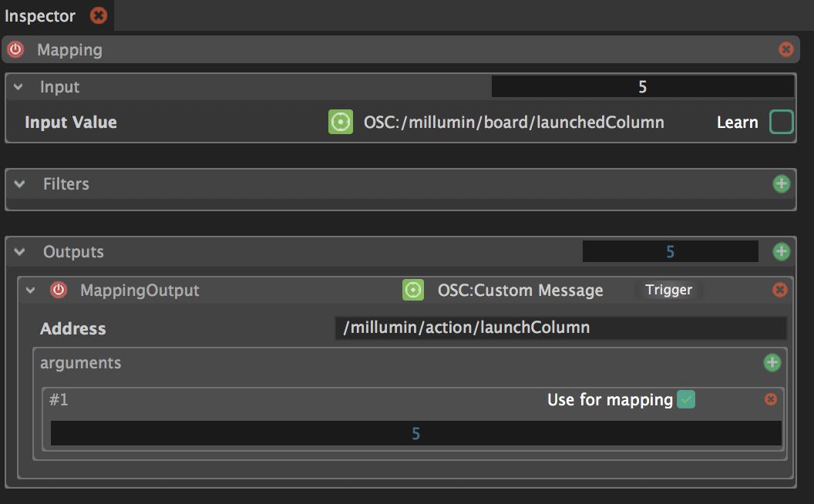Delete the MappingOutput with red X
This screenshot has height=504, width=814.
780,291
